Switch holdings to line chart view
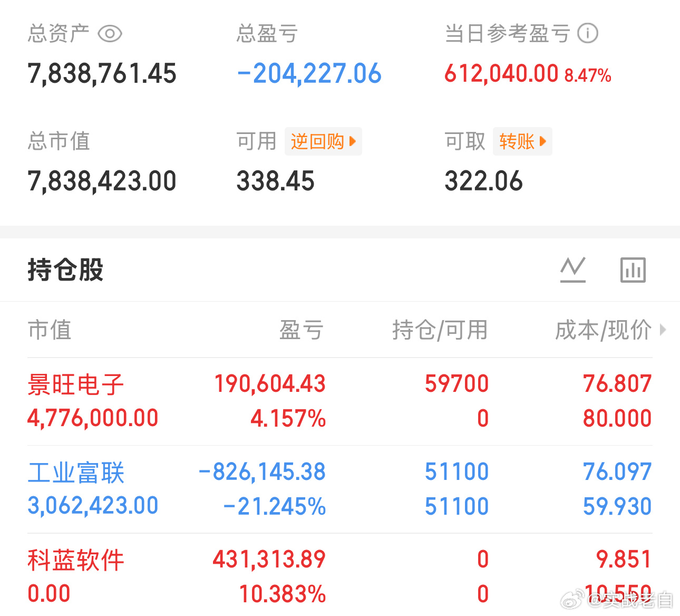This screenshot has height=616, width=680. (x=573, y=270)
